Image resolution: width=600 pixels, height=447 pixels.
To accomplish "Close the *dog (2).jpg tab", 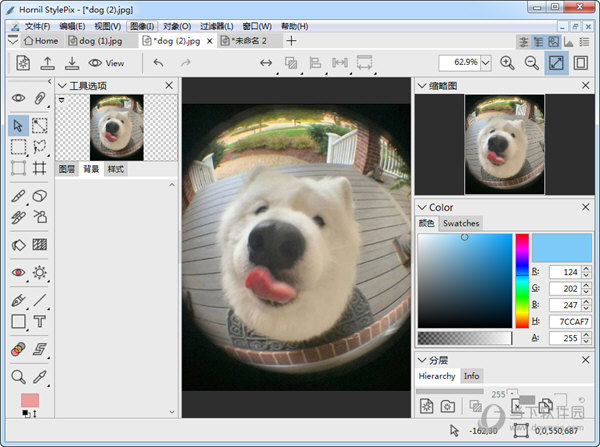I will [x=209, y=41].
